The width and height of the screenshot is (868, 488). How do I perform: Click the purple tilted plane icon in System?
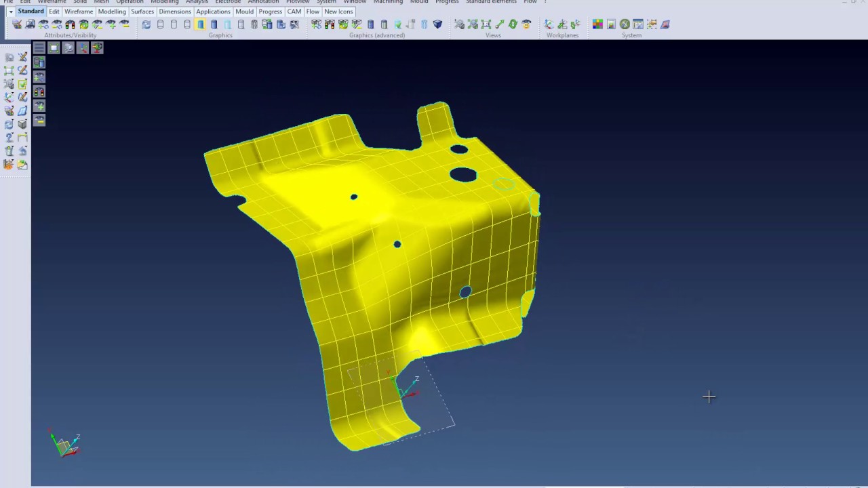point(665,24)
